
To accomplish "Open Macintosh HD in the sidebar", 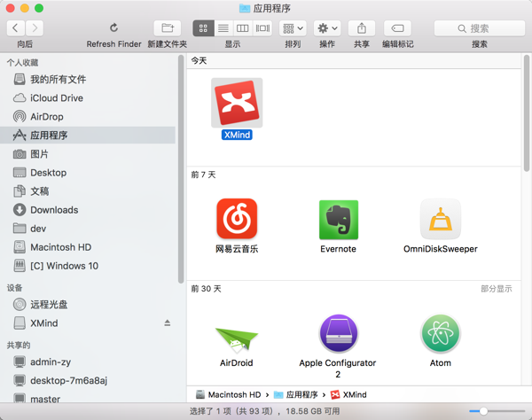I will tap(88, 247).
